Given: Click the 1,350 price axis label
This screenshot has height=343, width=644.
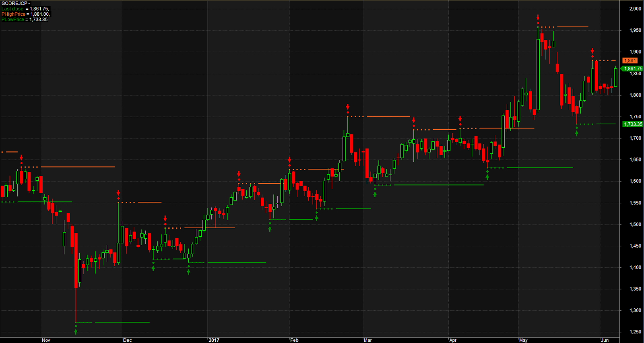Looking at the screenshot, I should (x=635, y=289).
